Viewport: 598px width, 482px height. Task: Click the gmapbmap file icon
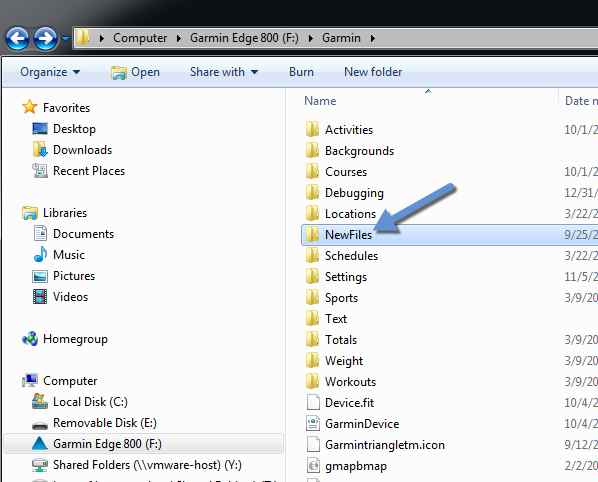pos(313,465)
